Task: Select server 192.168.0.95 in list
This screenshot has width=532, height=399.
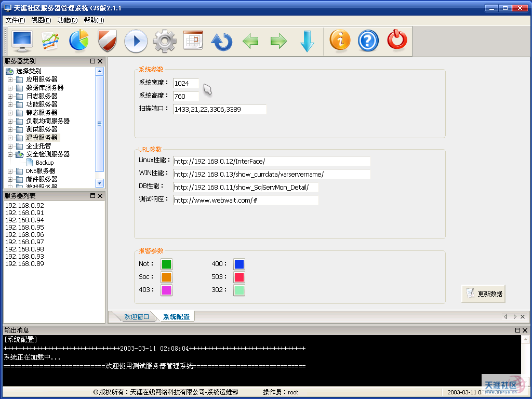Action: tap(24, 228)
